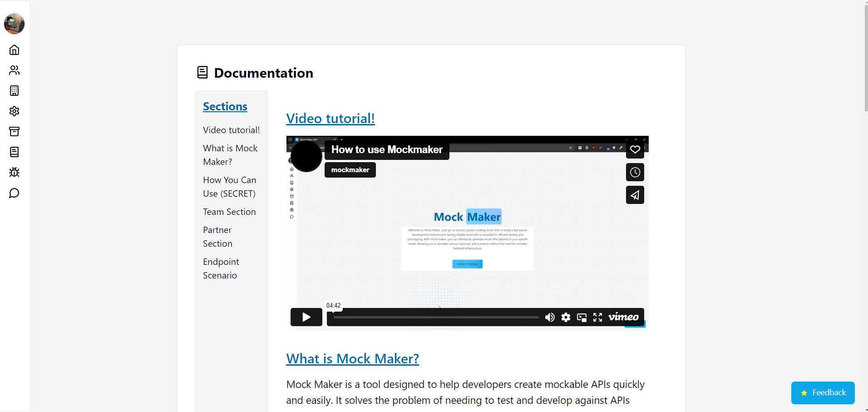Image resolution: width=868 pixels, height=412 pixels.
Task: Mute the video volume speaker icon
Action: (550, 317)
